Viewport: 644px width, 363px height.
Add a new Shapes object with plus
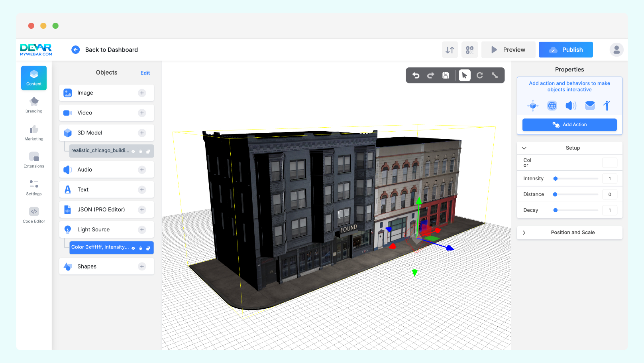142,266
